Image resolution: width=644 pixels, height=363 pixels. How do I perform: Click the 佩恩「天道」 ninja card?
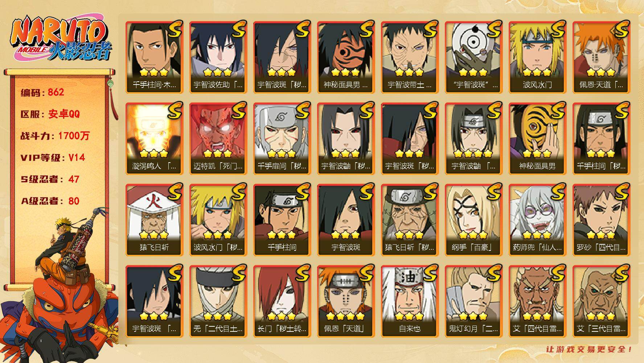coord(345,302)
